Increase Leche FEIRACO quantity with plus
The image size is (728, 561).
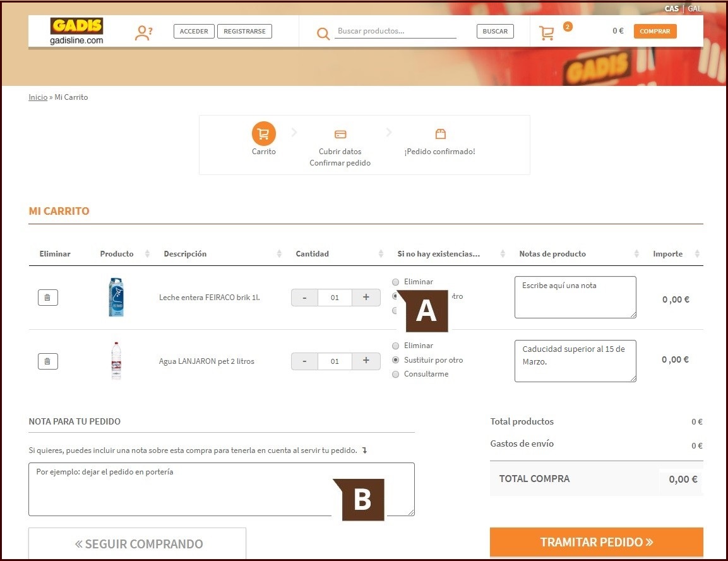pos(366,297)
